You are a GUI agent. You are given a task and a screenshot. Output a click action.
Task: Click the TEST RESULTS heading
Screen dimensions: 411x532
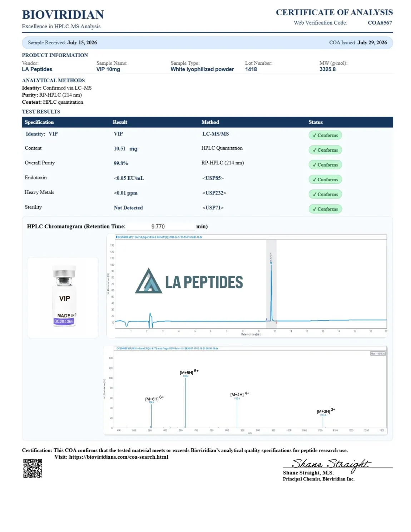tap(41, 112)
